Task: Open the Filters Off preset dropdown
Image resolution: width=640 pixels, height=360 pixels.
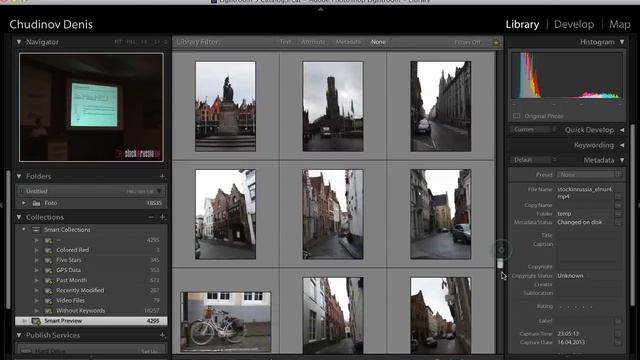Action: [467, 42]
